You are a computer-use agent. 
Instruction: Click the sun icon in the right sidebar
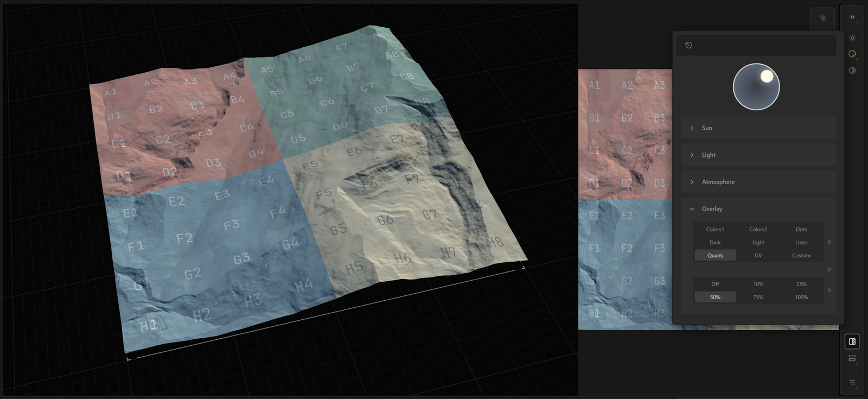[852, 38]
